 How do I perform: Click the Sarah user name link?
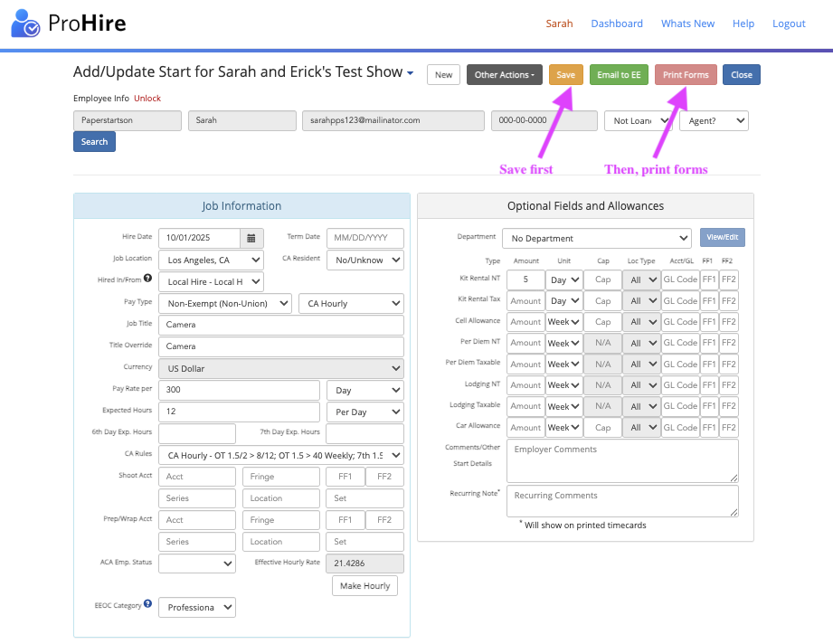[559, 24]
